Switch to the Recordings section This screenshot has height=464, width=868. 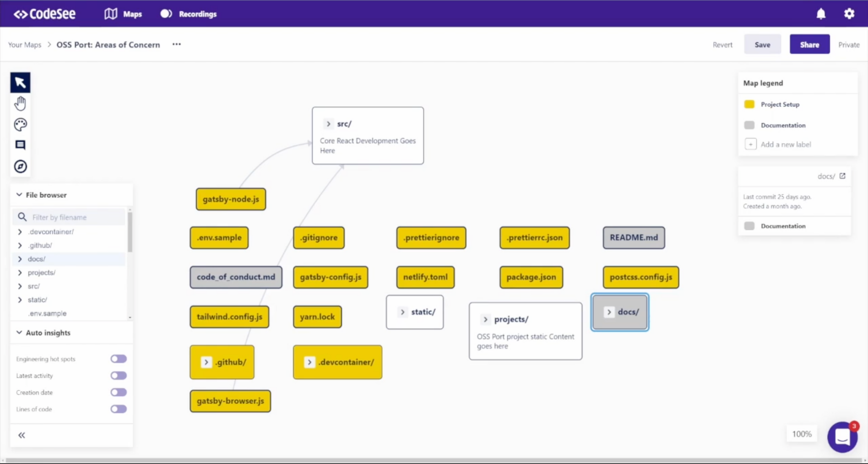click(197, 14)
